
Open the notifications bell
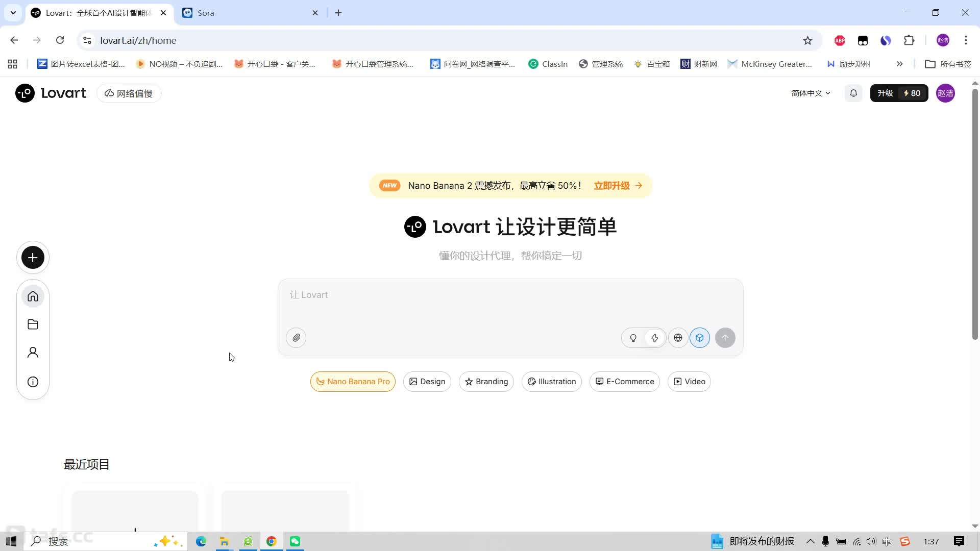pyautogui.click(x=853, y=93)
